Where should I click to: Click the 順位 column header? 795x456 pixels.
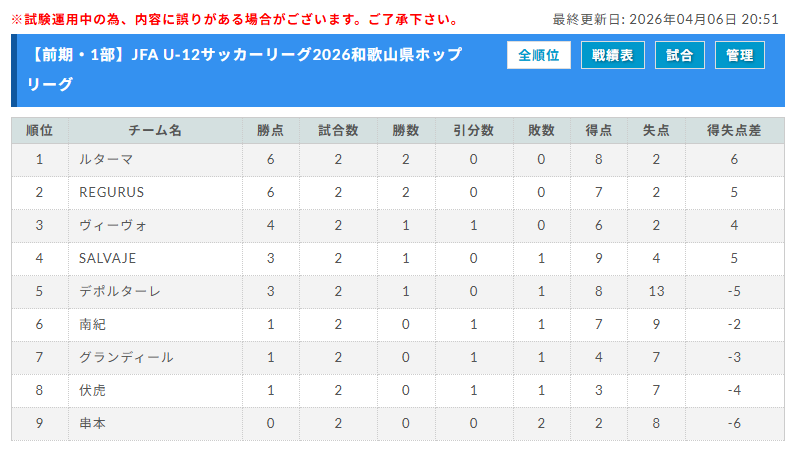coord(39,130)
